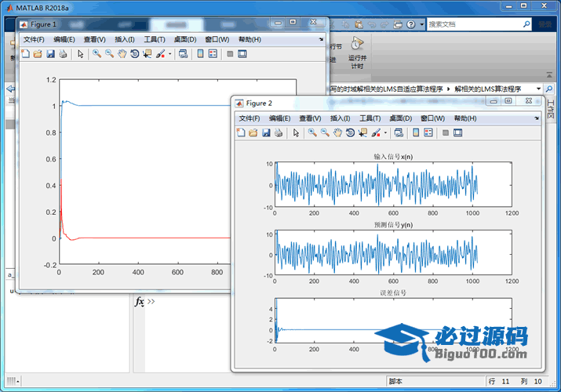Viewport: 561px width, 392px height.
Task: Insert Colorbar icon in Figure 1 toolbar
Action: 200,54
